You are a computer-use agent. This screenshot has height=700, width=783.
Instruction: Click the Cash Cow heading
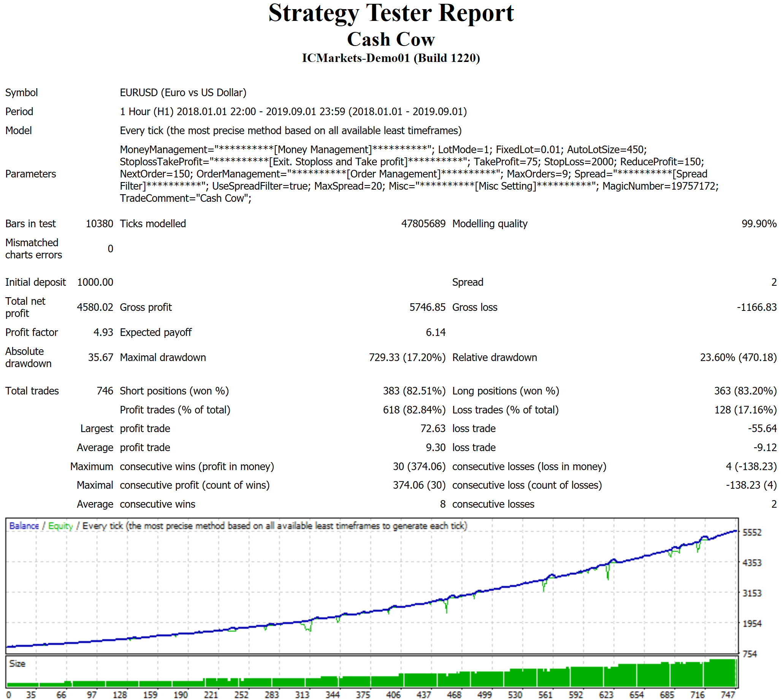391,39
